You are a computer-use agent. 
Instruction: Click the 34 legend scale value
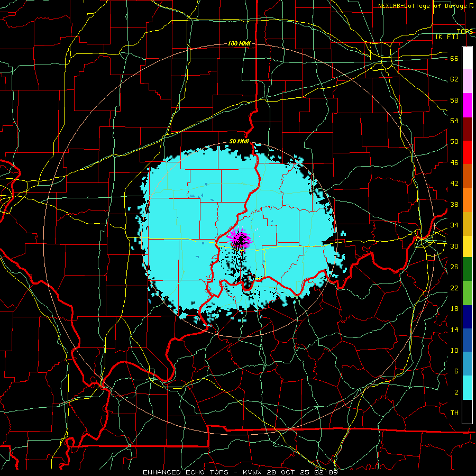coord(454,225)
